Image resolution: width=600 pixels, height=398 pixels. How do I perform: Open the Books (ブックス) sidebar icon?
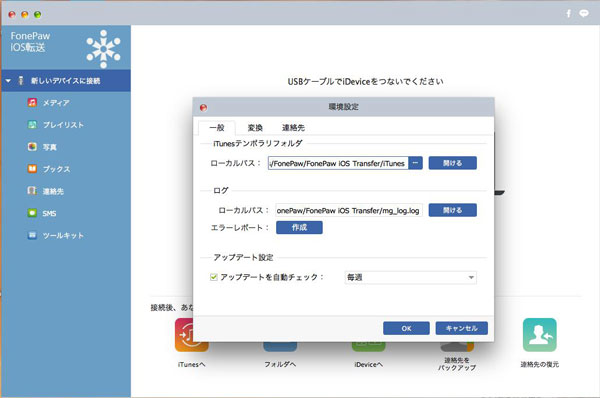click(x=32, y=169)
